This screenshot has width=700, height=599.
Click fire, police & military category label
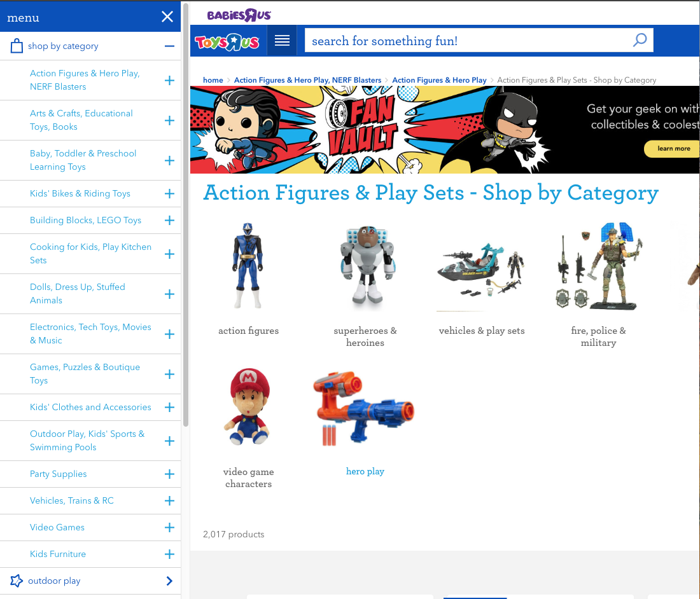pos(598,336)
